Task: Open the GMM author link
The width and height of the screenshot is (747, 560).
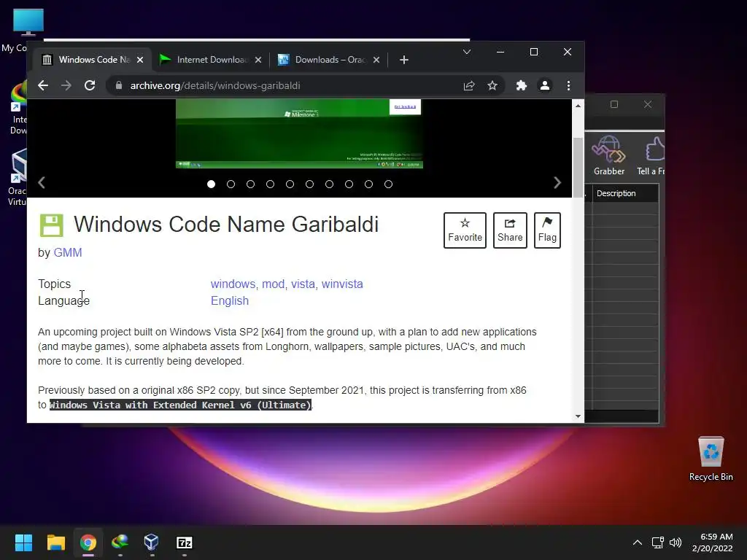Action: (x=68, y=253)
